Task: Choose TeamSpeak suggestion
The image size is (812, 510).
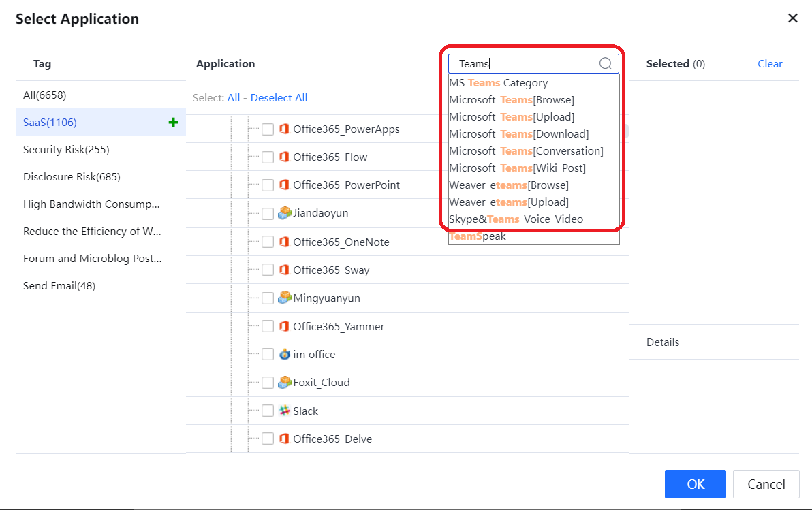Action: (534, 237)
